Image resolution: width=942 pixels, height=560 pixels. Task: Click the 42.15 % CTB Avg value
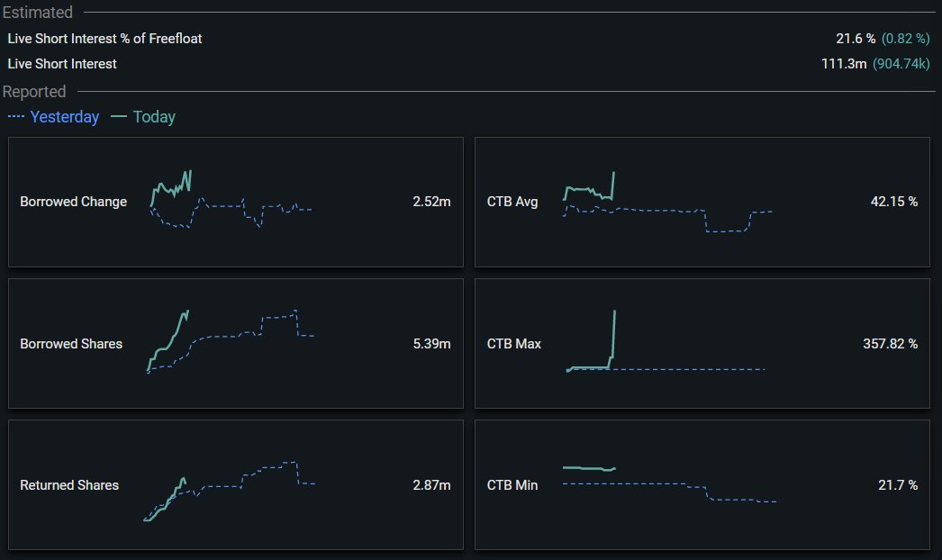[894, 202]
